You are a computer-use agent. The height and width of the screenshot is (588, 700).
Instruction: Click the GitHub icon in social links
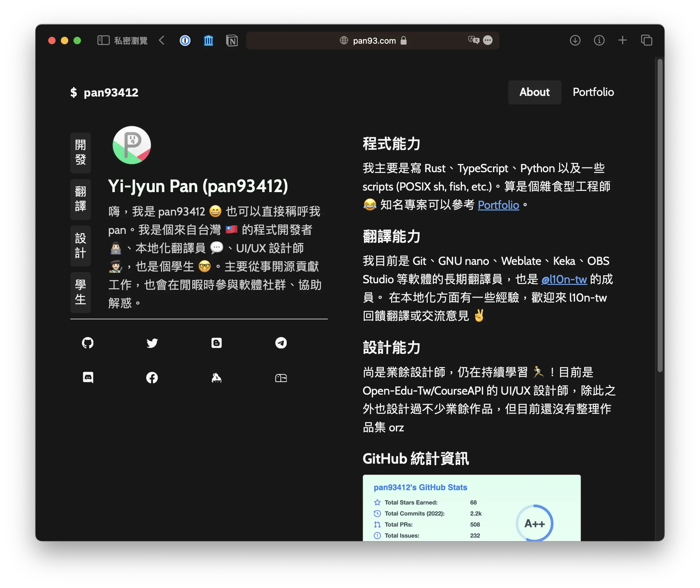click(x=88, y=342)
